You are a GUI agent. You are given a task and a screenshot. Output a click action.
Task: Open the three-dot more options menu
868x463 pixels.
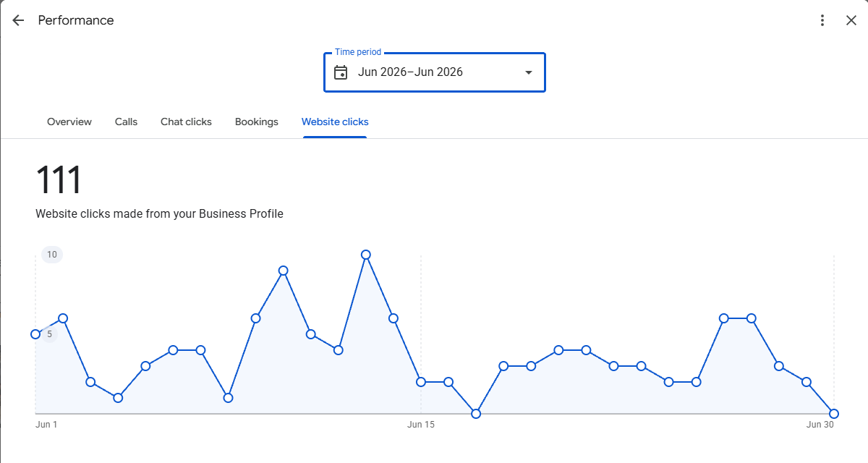pyautogui.click(x=822, y=20)
